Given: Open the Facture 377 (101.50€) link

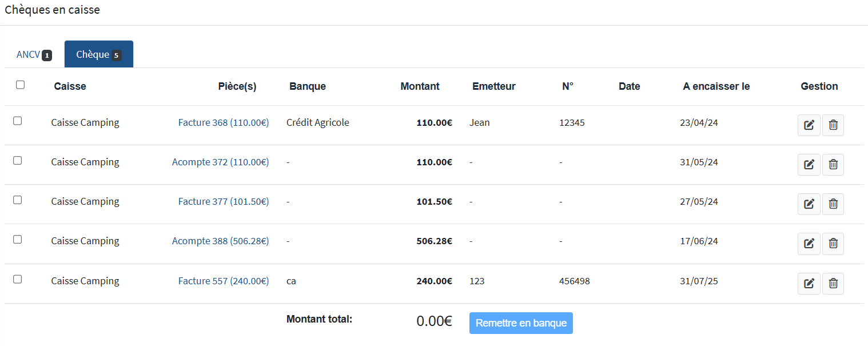Looking at the screenshot, I should click(x=223, y=201).
